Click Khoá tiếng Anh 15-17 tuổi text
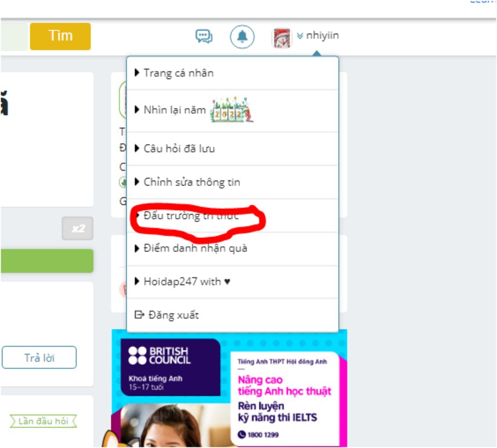The width and height of the screenshot is (497, 448). coord(155,383)
